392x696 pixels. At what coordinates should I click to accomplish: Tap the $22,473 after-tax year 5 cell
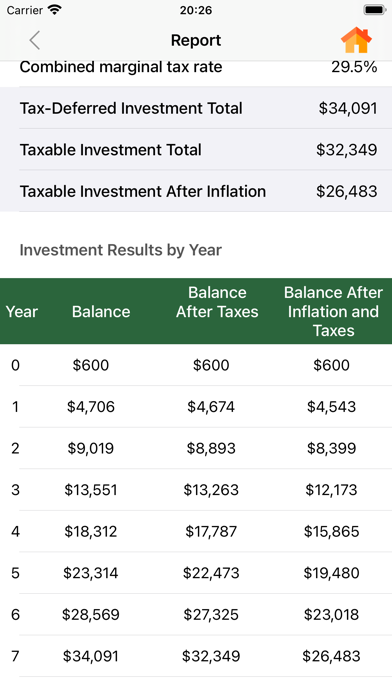(211, 573)
